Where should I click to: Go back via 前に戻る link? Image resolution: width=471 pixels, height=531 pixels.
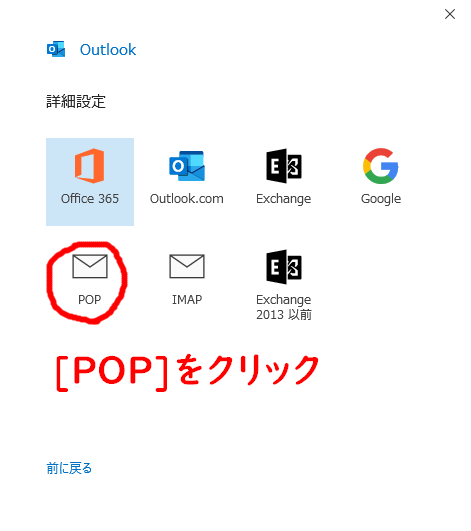tap(69, 468)
